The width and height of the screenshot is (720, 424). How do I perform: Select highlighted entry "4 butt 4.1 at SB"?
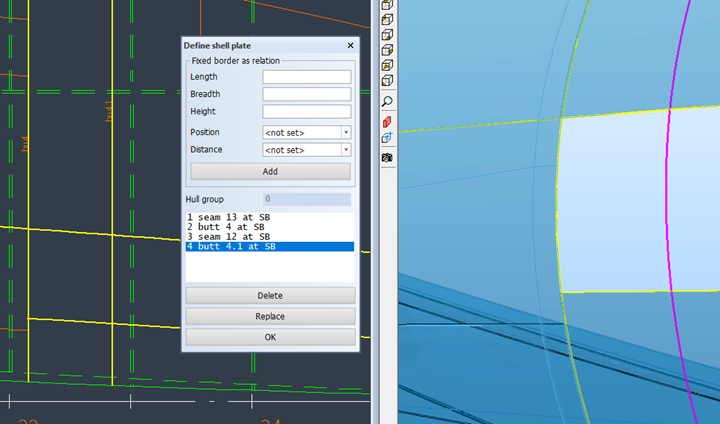pos(231,247)
